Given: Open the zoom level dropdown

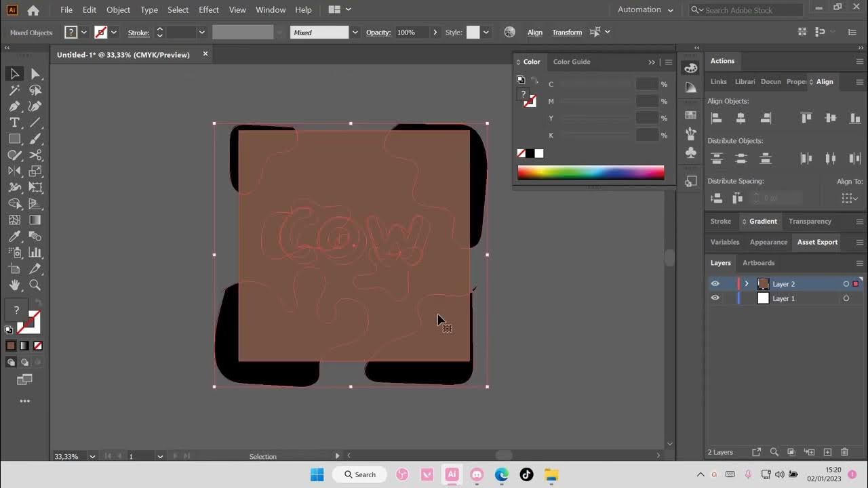Looking at the screenshot, I should [92, 457].
